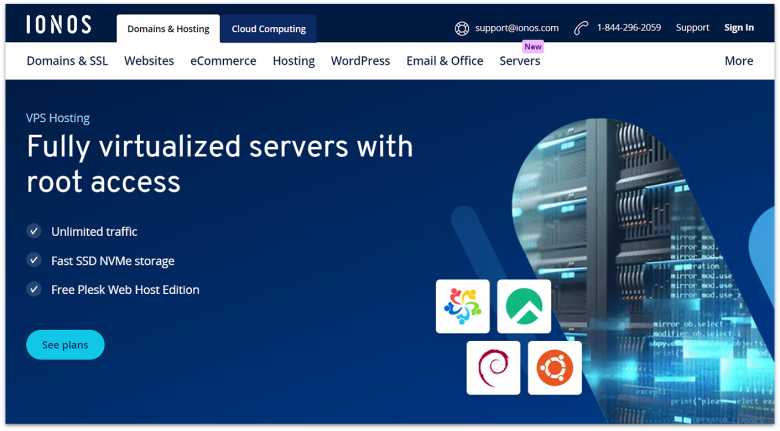Viewport: 780px width, 431px height.
Task: Expand the More menu
Action: point(739,61)
